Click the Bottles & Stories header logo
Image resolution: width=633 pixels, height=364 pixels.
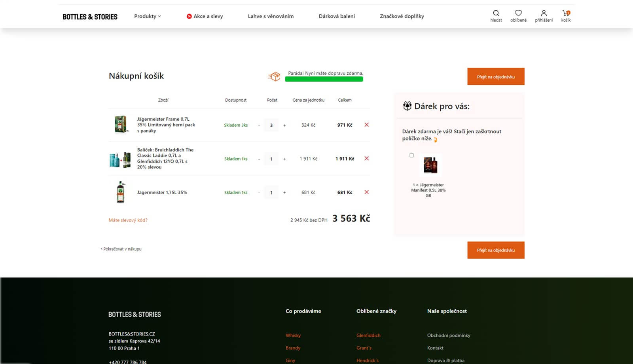(x=90, y=17)
